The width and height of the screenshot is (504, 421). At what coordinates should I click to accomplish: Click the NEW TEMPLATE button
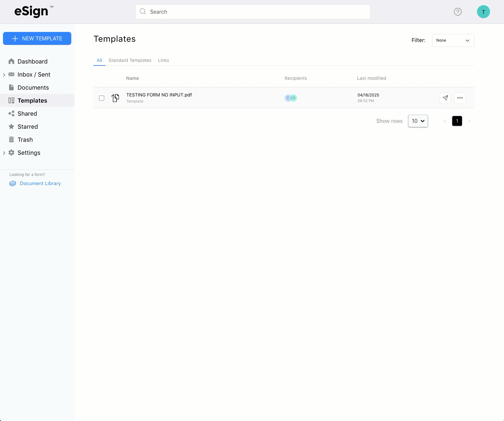click(x=37, y=38)
